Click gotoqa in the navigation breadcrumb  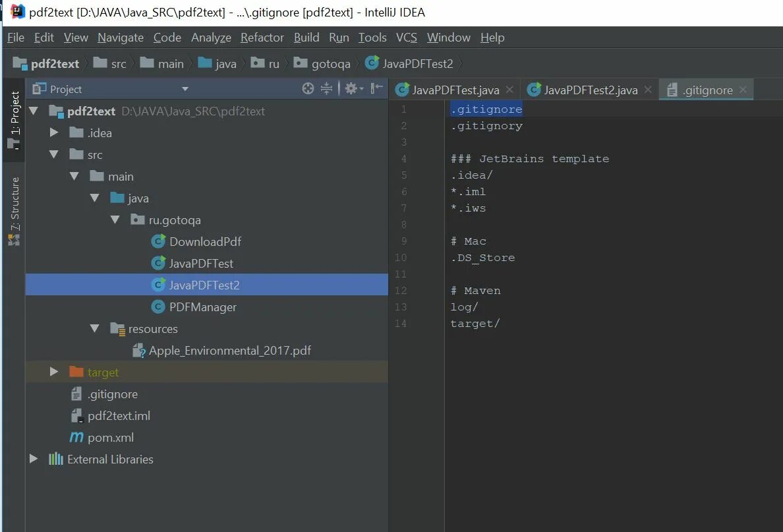322,63
